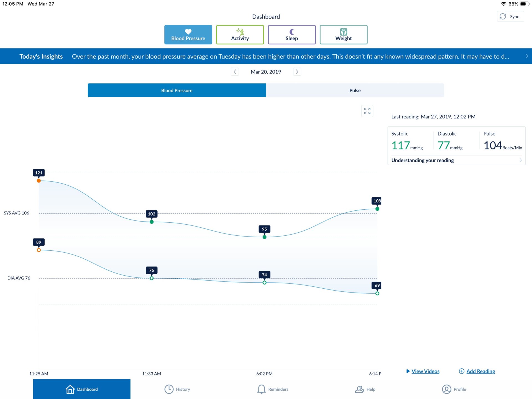Switch to the Pulse chart tab
Viewport: 532px width, 399px height.
point(355,90)
